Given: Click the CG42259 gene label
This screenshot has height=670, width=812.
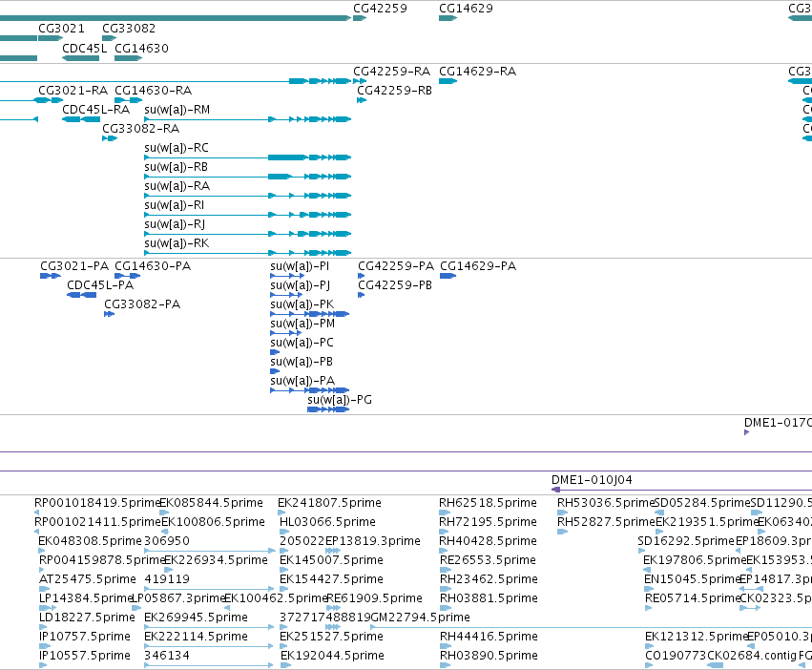Looking at the screenshot, I should (380, 9).
